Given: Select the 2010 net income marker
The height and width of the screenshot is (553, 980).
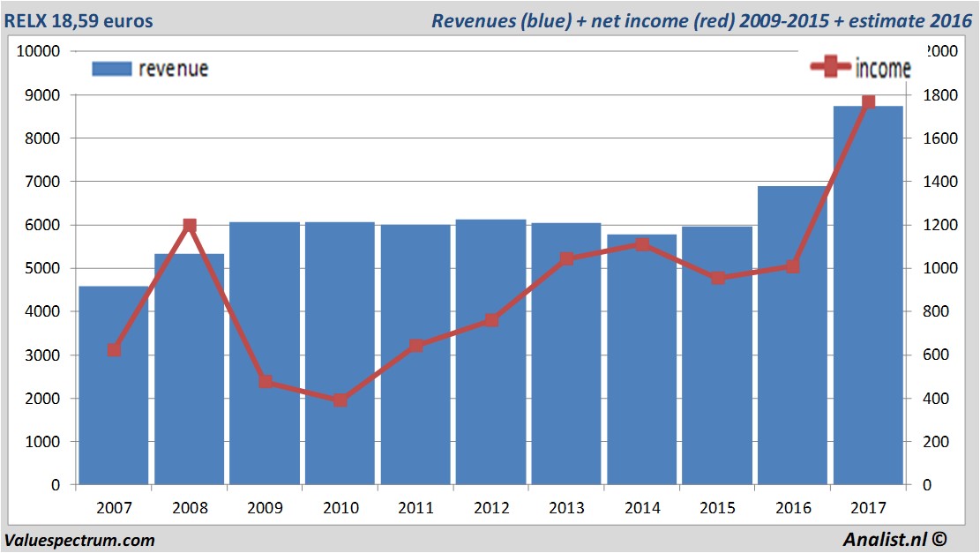Looking at the screenshot, I should tap(340, 400).
